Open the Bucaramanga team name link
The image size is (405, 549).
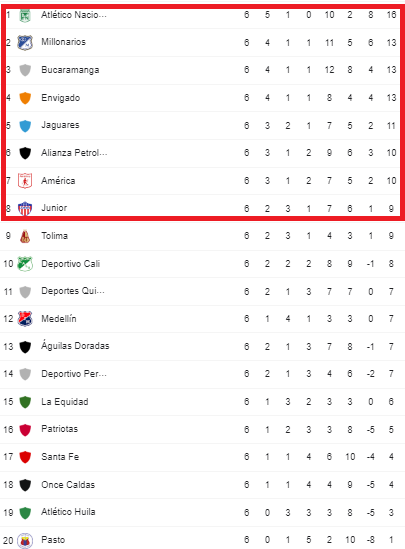(x=70, y=70)
